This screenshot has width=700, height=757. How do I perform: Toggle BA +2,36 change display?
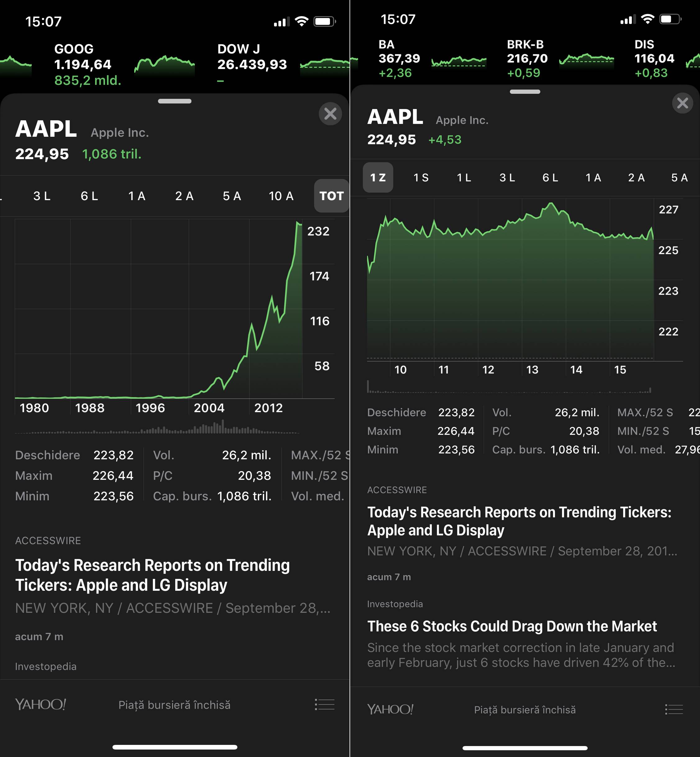tap(395, 73)
